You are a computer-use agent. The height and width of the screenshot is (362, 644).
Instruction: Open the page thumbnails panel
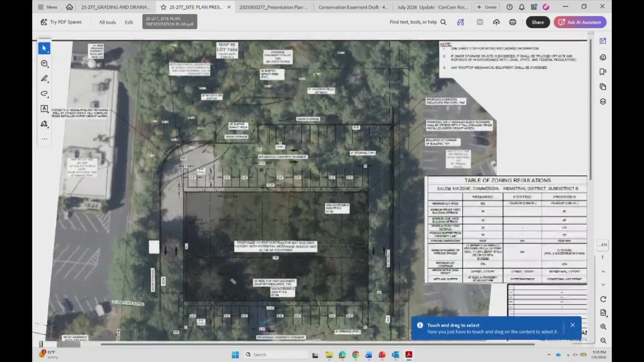click(603, 87)
